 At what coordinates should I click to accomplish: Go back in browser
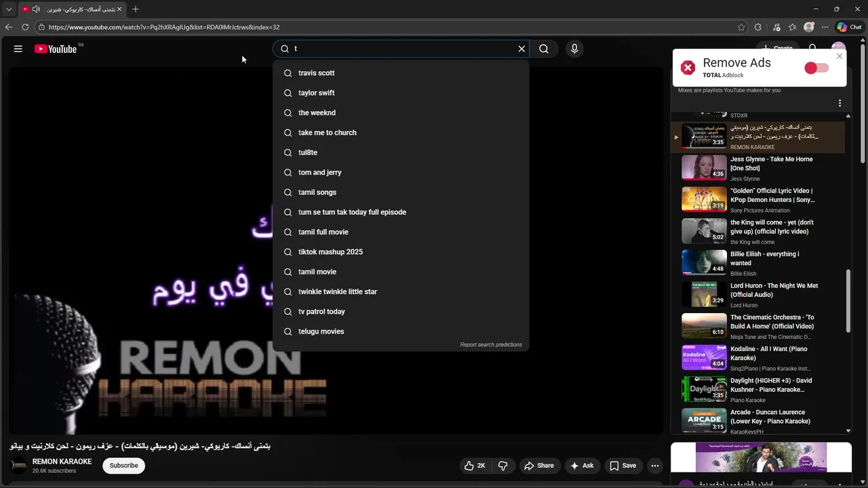point(9,27)
